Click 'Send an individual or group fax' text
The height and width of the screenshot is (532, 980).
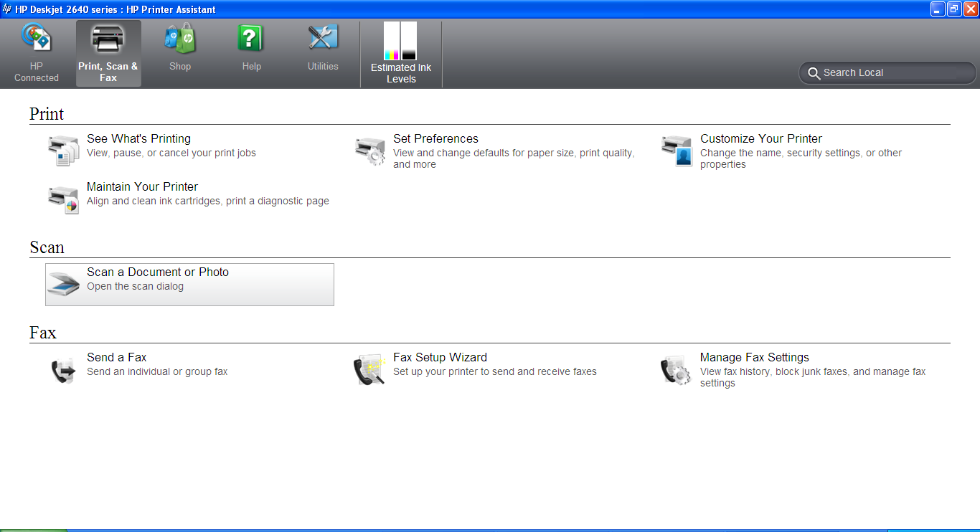point(157,372)
